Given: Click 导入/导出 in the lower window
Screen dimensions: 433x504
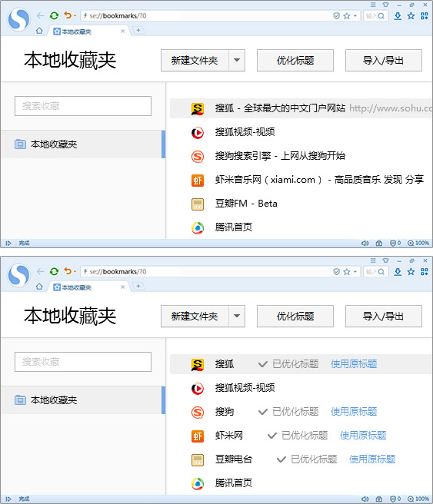Looking at the screenshot, I should [384, 317].
